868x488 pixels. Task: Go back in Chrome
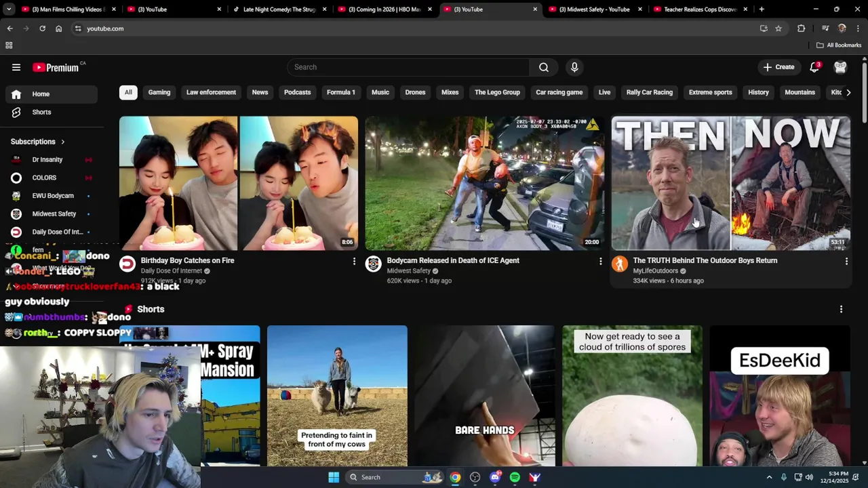[x=9, y=28]
